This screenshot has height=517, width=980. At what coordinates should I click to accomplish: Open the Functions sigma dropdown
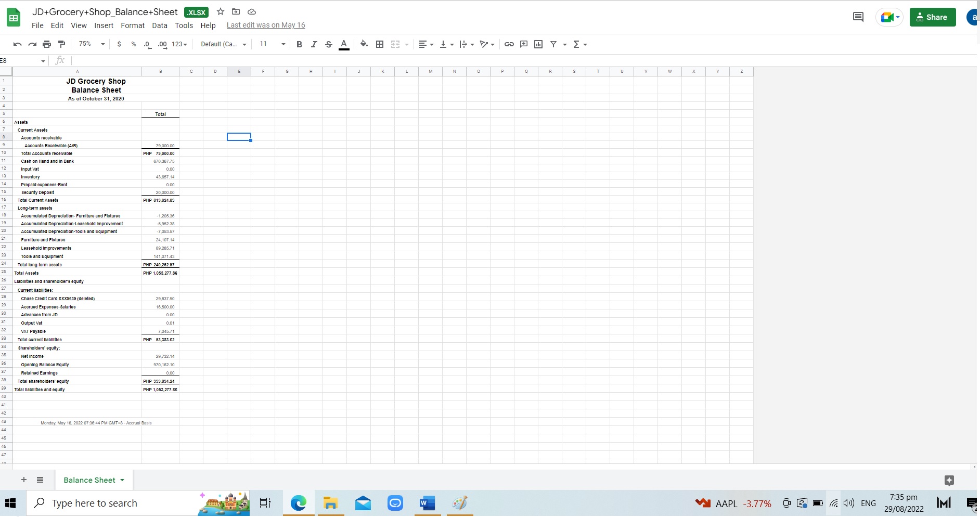(579, 44)
